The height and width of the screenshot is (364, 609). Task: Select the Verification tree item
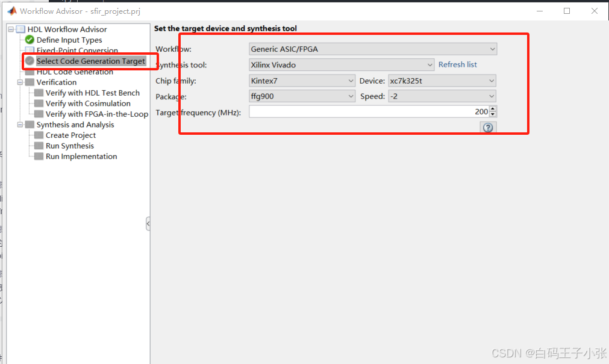[x=56, y=82]
